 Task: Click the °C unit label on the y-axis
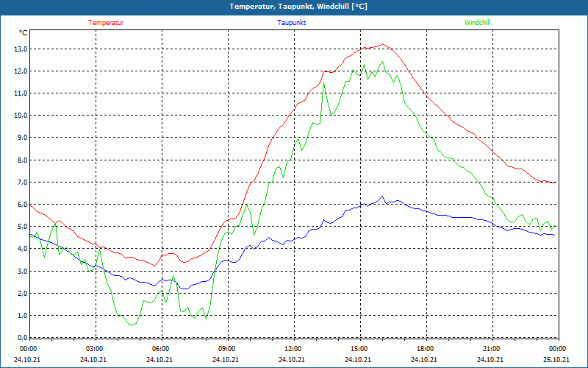coord(24,33)
